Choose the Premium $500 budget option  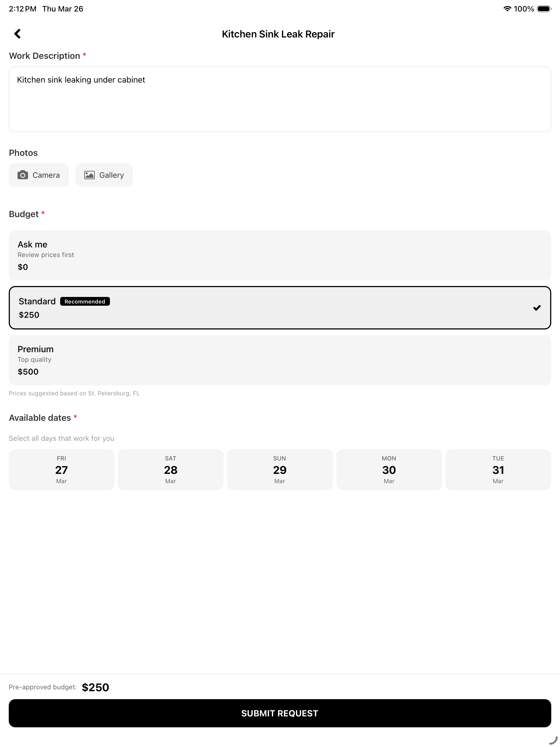click(x=280, y=360)
